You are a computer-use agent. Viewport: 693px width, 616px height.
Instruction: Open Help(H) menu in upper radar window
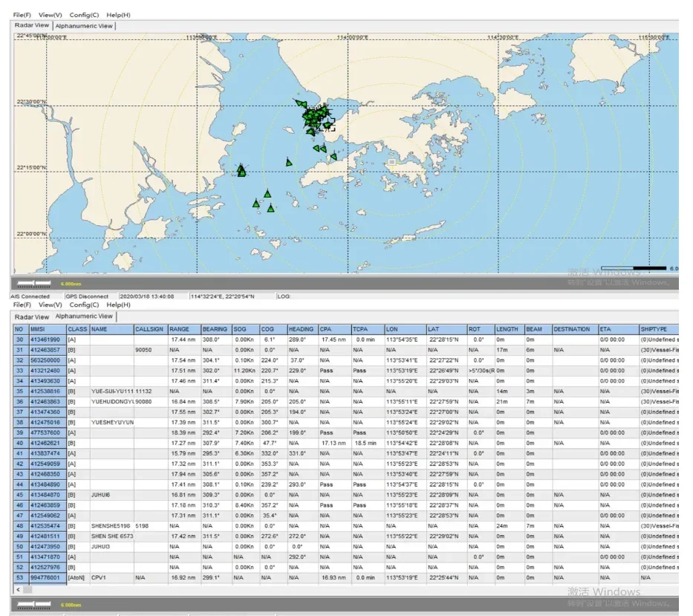[x=118, y=15]
